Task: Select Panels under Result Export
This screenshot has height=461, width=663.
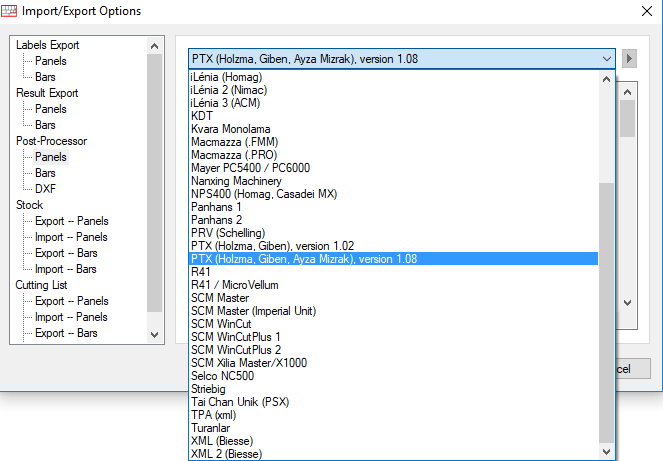Action: tap(51, 109)
